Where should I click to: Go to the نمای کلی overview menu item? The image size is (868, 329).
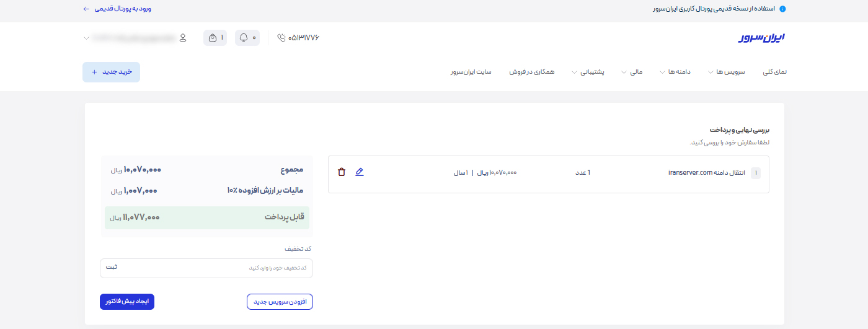click(x=774, y=72)
